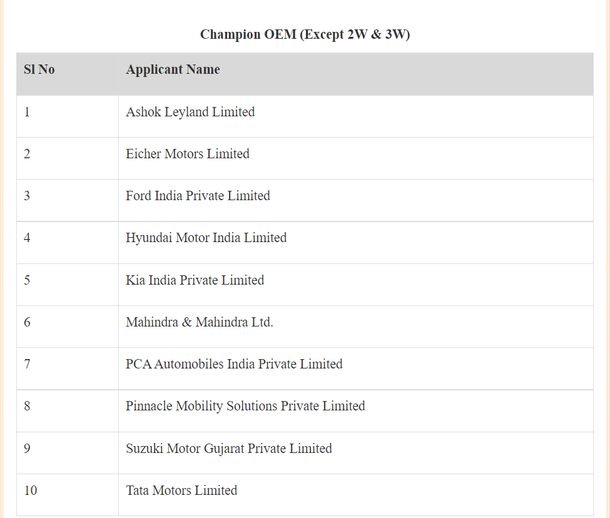Image resolution: width=610 pixels, height=518 pixels.
Task: Select serial number 5 cell
Action: 27,280
